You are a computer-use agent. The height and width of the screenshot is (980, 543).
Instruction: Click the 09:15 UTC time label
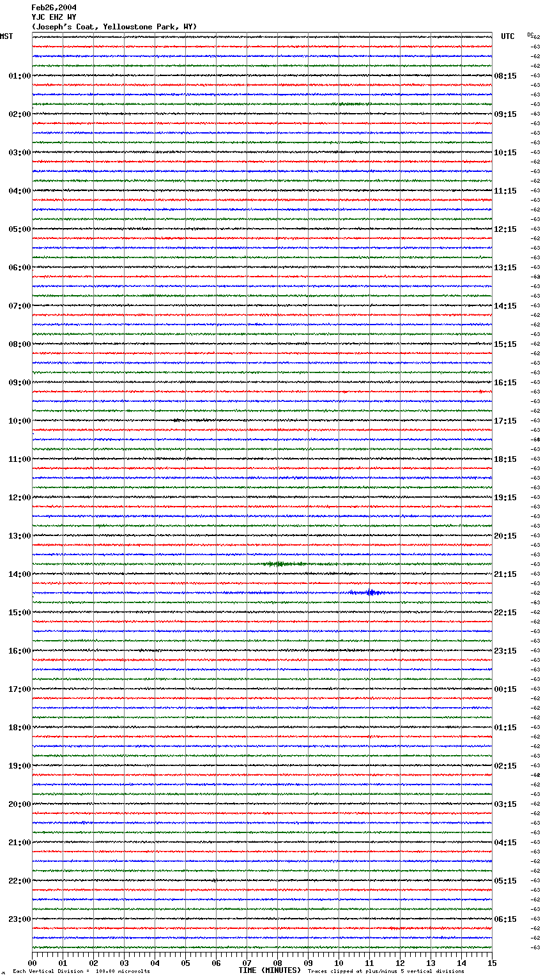tap(505, 114)
